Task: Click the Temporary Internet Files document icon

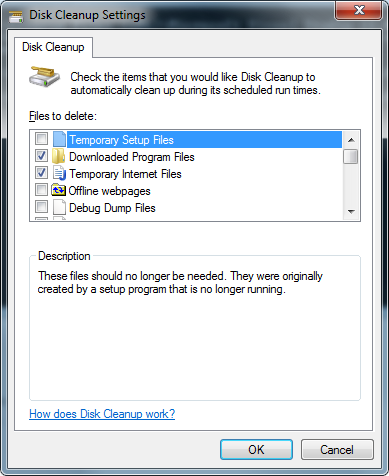Action: pos(59,173)
